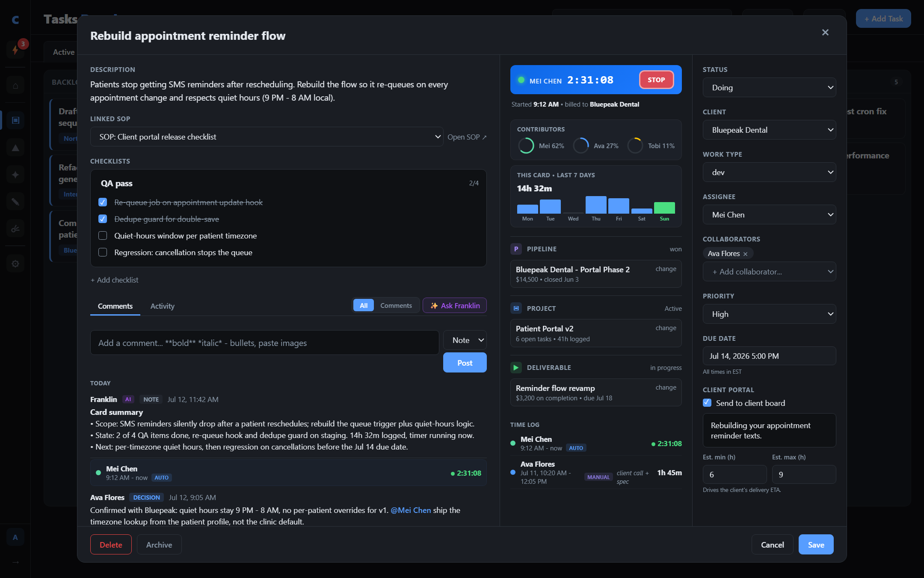Open the tasks board sidebar icon

click(x=15, y=120)
